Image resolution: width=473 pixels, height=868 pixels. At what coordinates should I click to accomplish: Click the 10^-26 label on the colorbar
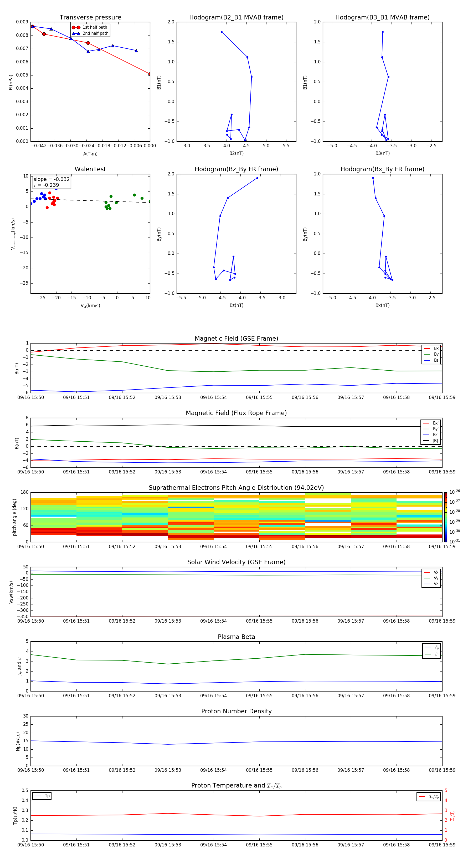coord(455,492)
